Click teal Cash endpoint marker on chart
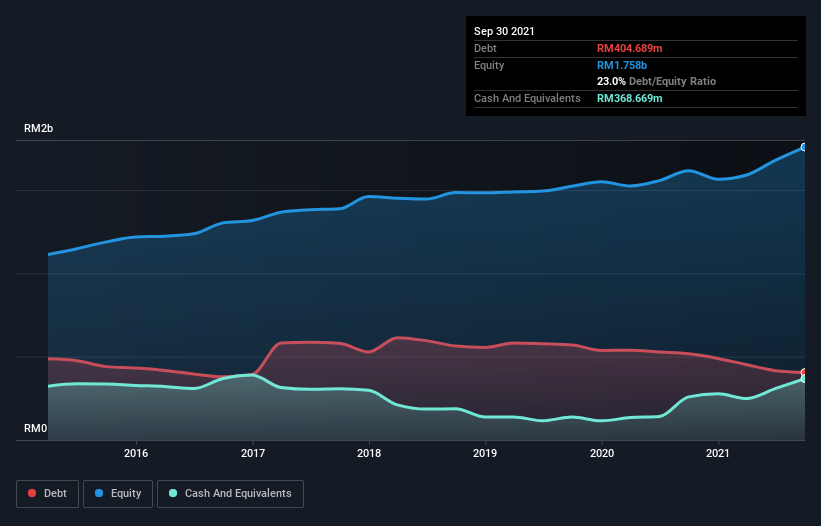This screenshot has height=526, width=821. pyautogui.click(x=803, y=379)
